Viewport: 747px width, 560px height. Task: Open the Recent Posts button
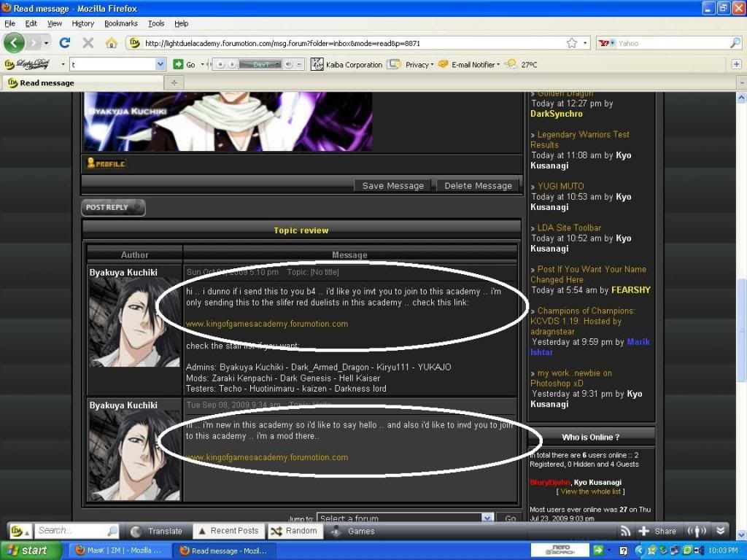click(228, 531)
